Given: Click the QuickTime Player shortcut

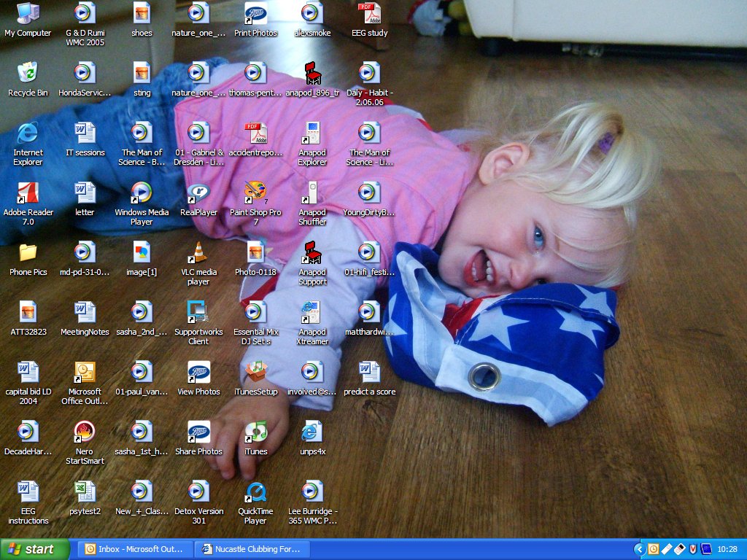Looking at the screenshot, I should (x=255, y=491).
